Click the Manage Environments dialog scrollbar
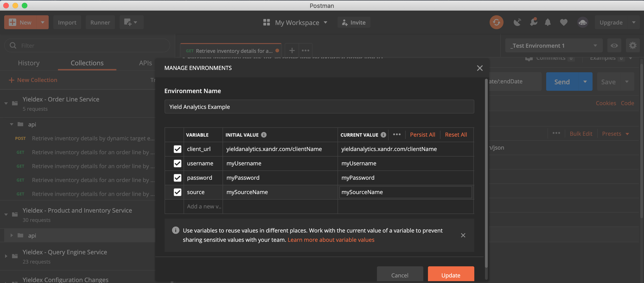 [x=486, y=172]
